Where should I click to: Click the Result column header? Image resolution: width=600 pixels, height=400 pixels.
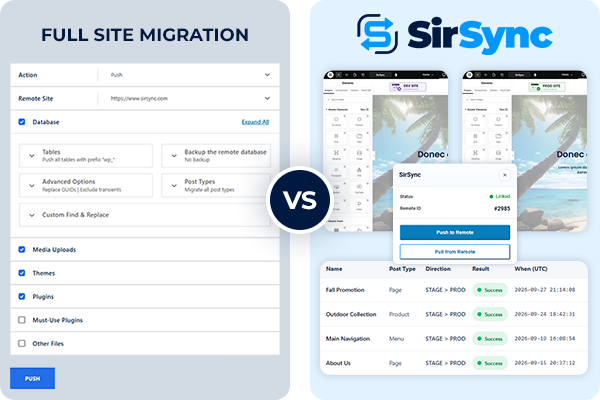[x=481, y=269]
